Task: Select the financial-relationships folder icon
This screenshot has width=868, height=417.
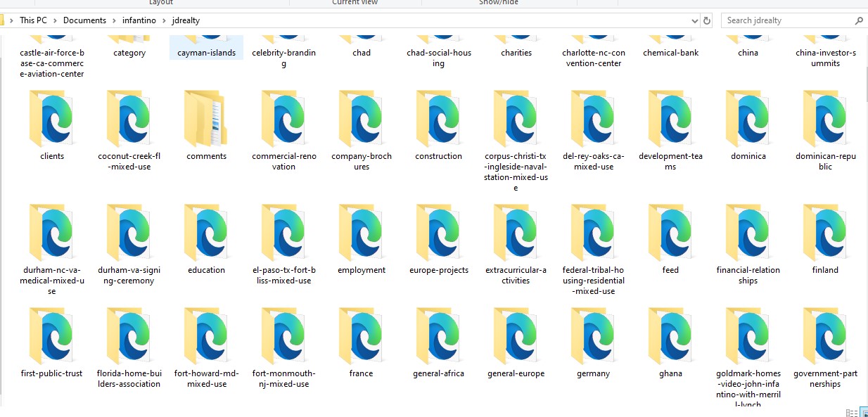Action: pos(748,232)
